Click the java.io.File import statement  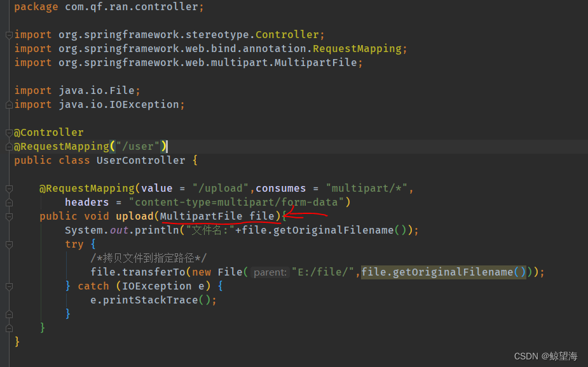(x=78, y=90)
